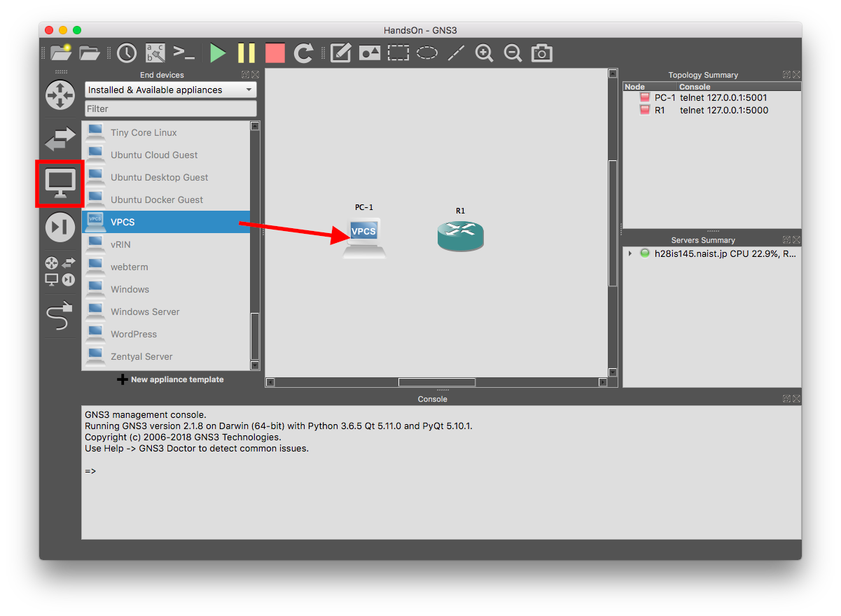Click New appliance template button
This screenshot has width=841, height=616.
coord(170,379)
